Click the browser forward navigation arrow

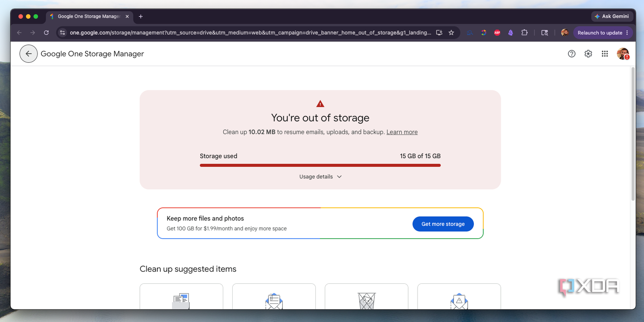(33, 33)
